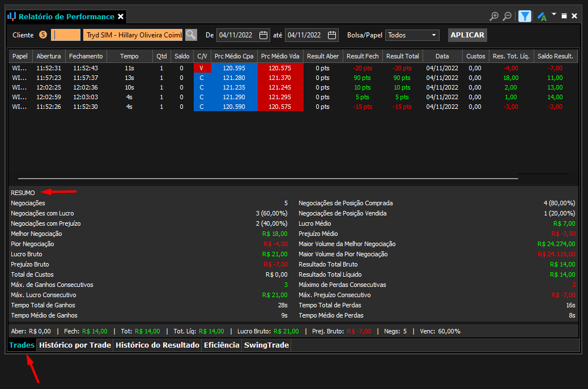Click the Prc Médio Cpa column header
Image resolution: width=588 pixels, height=389 pixels.
coord(234,56)
